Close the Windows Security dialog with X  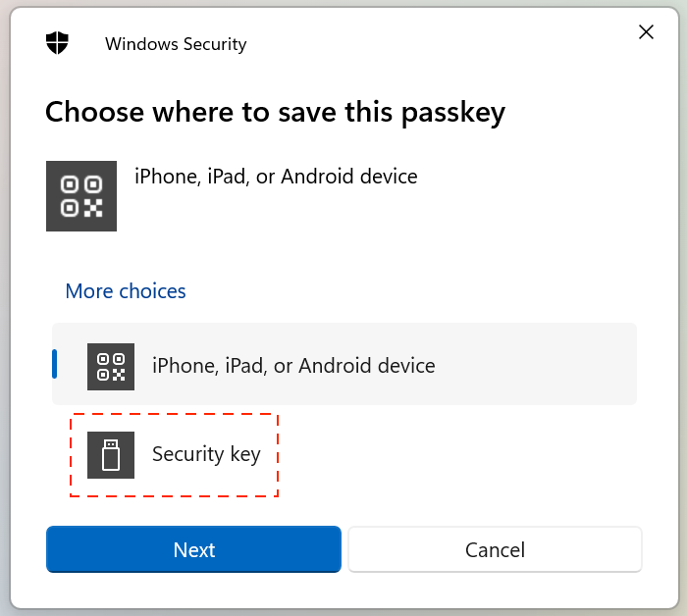(x=646, y=32)
